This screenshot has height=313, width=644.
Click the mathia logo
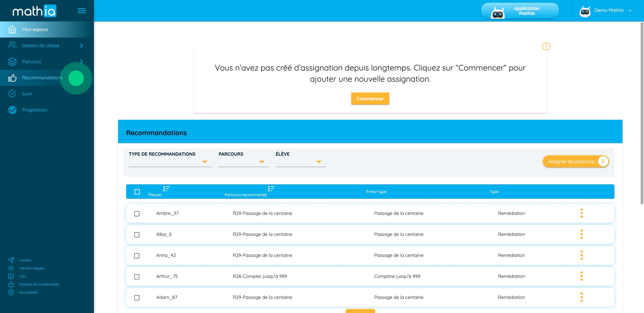click(x=34, y=11)
